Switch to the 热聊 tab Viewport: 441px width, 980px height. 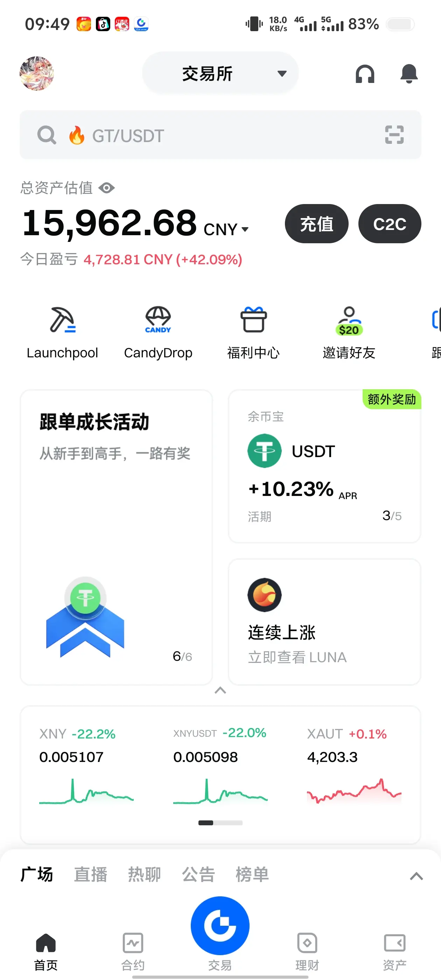[x=145, y=874]
